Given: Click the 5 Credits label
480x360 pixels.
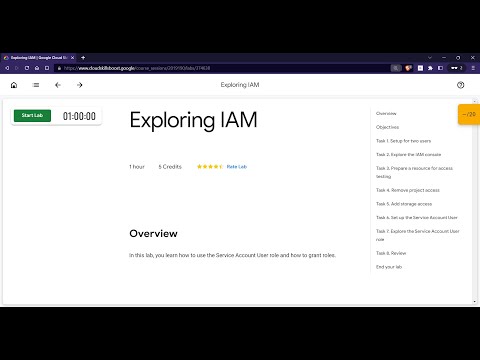Looking at the screenshot, I should (170, 167).
